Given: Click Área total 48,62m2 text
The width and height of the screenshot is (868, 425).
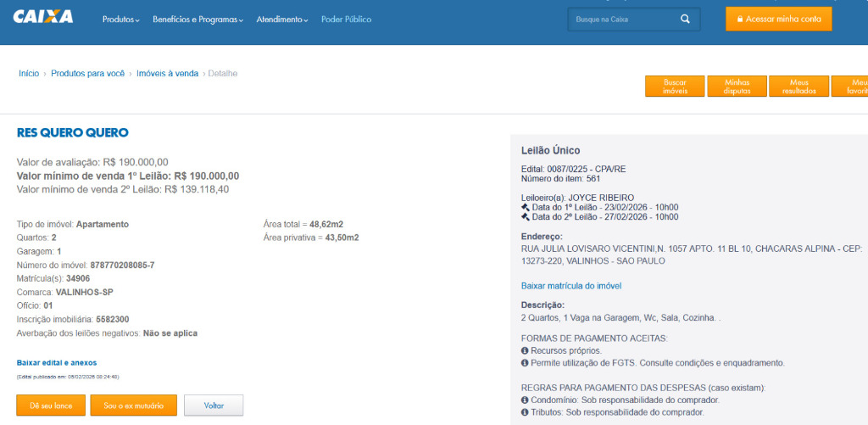Looking at the screenshot, I should click(303, 225).
